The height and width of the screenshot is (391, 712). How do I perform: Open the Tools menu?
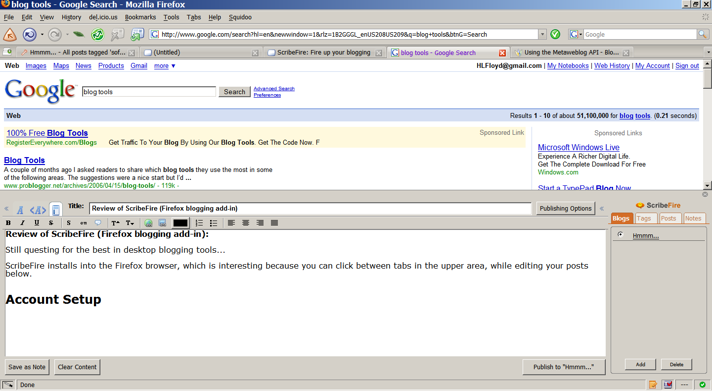point(171,17)
